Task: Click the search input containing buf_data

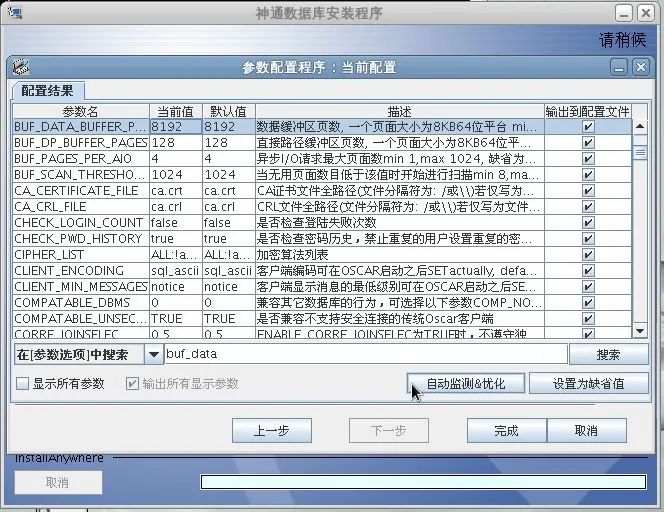Action: click(366, 354)
